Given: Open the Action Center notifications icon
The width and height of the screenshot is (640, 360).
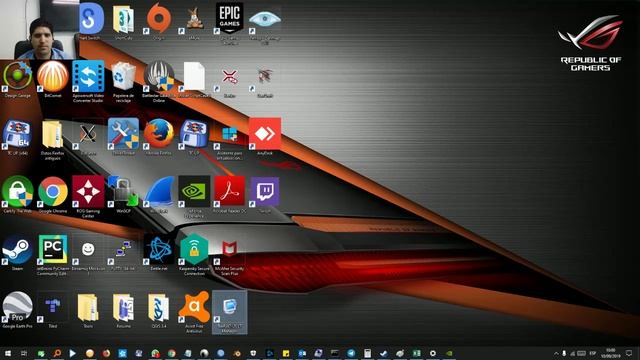Looking at the screenshot, I should point(629,353).
